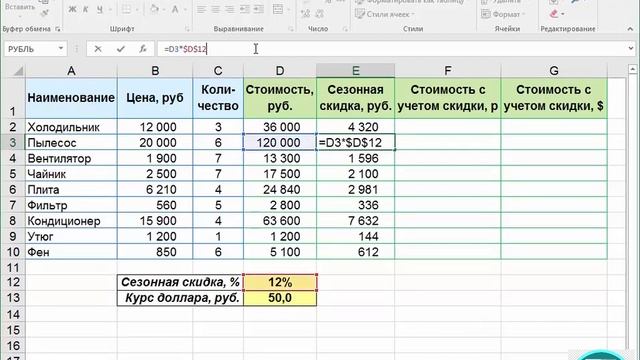Viewport: 640px width, 360px height.
Task: Open the clear (eraser) tool
Action: [553, 14]
